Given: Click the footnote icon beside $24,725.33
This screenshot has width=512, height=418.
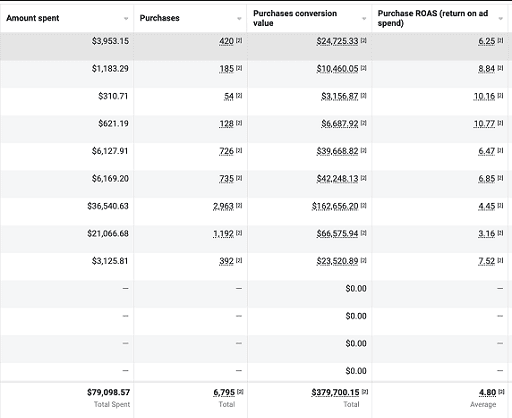Looking at the screenshot, I should [x=364, y=40].
